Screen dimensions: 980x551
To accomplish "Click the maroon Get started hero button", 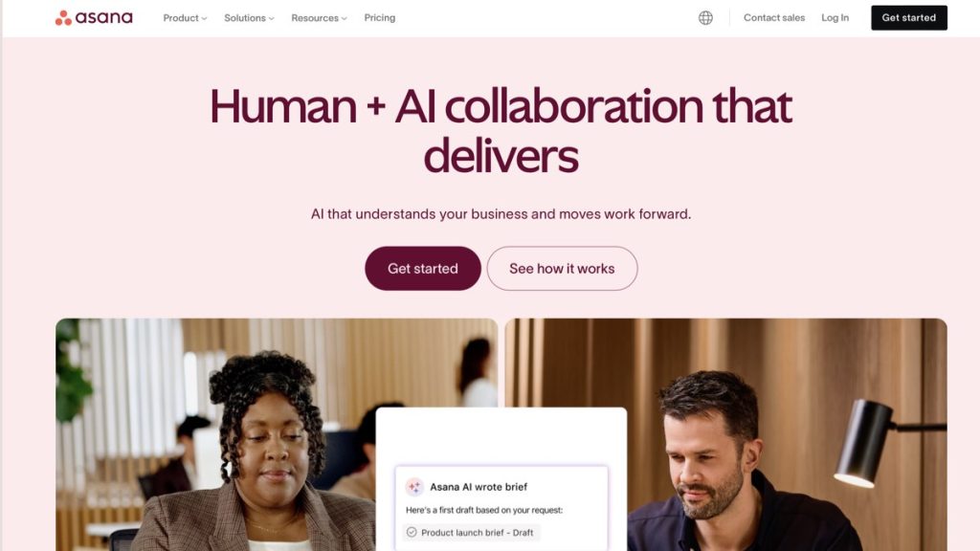I will pos(422,269).
